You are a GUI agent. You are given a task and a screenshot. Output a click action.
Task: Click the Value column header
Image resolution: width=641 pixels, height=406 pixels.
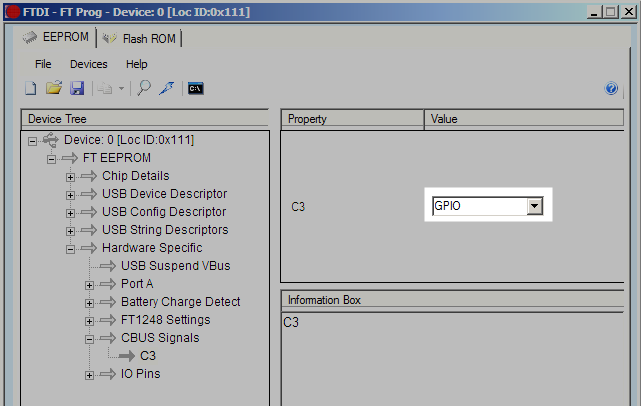tap(524, 119)
